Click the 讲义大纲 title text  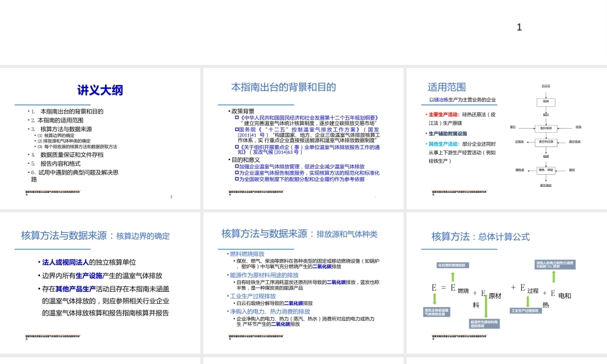[100, 90]
